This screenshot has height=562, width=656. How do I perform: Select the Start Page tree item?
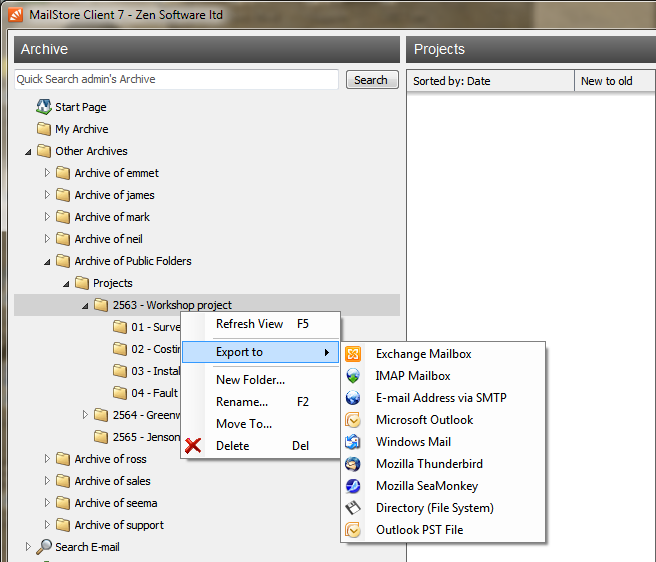[81, 107]
